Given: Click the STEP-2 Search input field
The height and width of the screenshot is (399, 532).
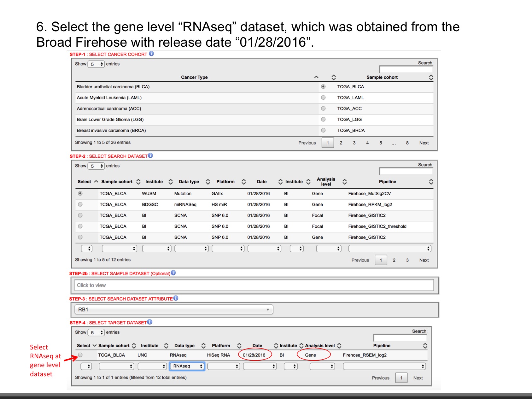Looking at the screenshot, I should click(406, 171).
